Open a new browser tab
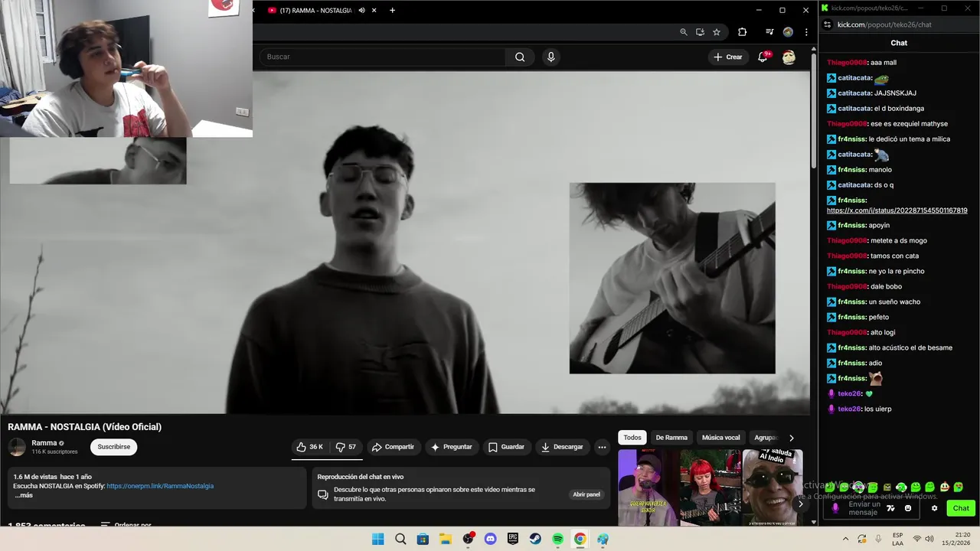This screenshot has height=551, width=980. tap(392, 11)
